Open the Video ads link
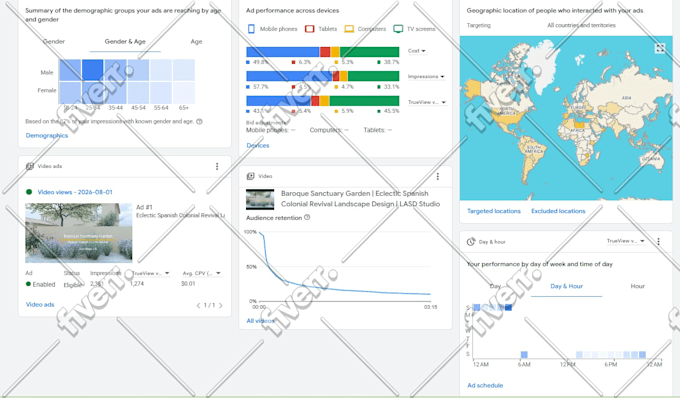This screenshot has width=680, height=398. (40, 304)
